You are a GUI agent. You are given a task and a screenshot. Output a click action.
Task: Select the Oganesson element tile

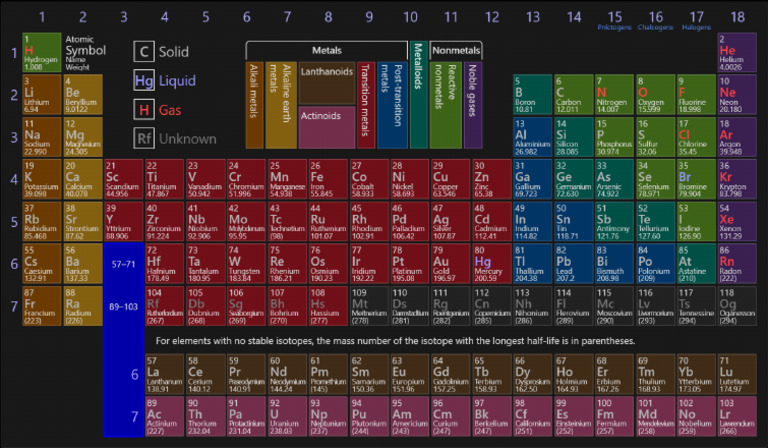[x=737, y=306]
